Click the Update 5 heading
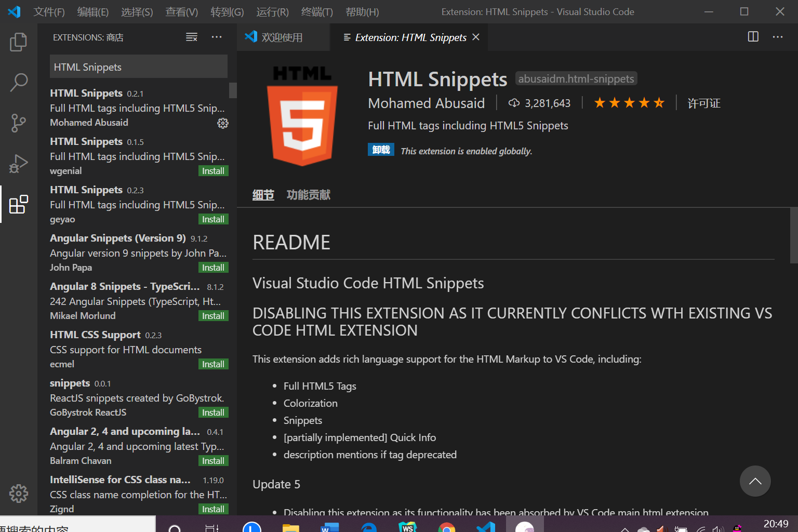The image size is (798, 532). tap(276, 484)
